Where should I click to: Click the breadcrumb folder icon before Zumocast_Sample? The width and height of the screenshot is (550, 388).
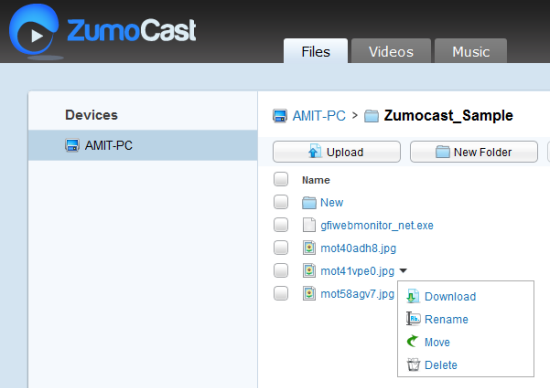371,116
